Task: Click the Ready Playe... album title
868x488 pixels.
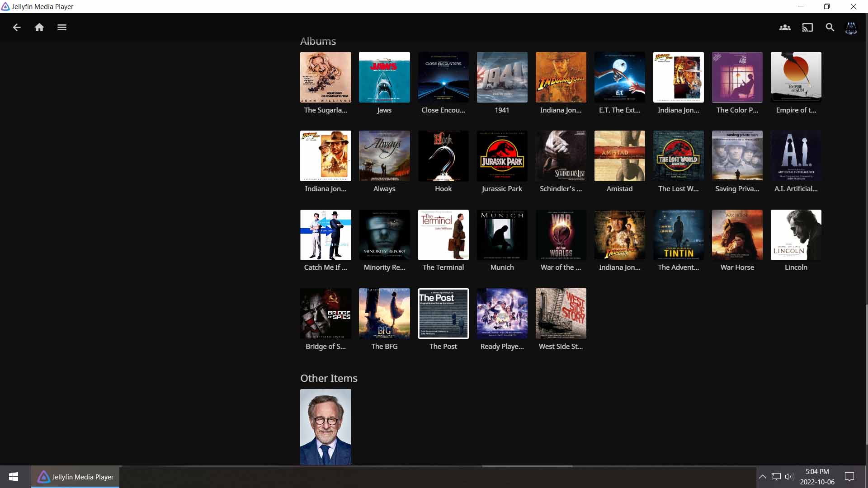Action: point(502,347)
